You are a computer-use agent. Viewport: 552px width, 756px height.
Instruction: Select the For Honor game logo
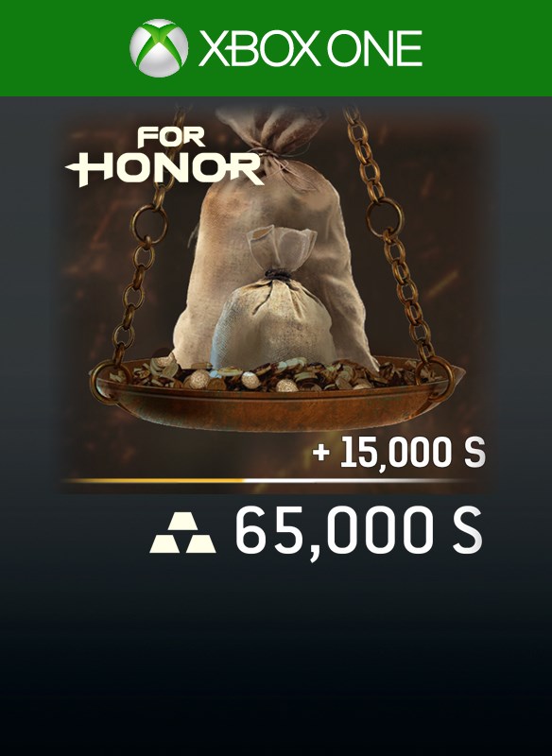164,157
